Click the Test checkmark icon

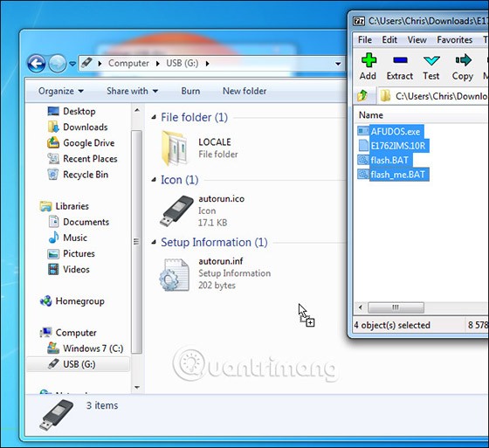[431, 60]
